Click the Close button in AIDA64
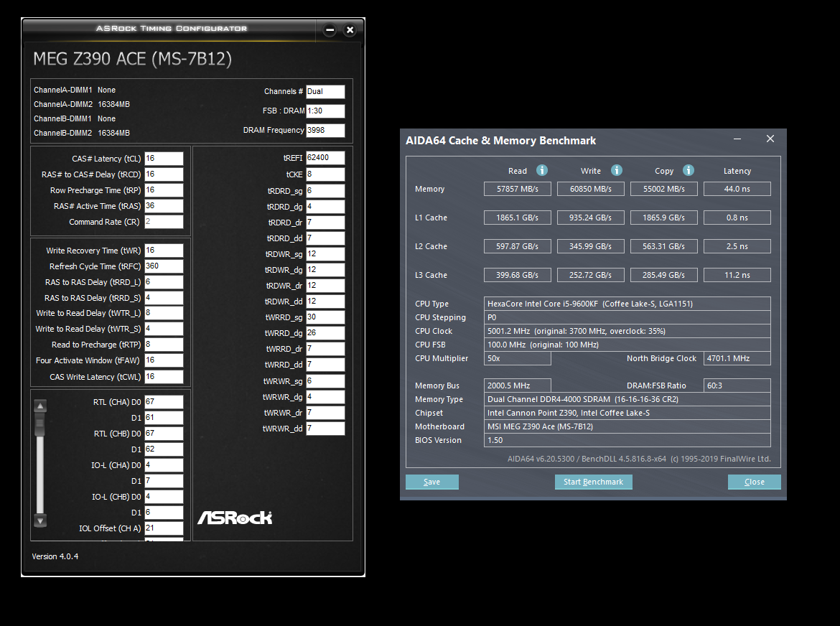Image resolution: width=840 pixels, height=626 pixels. tap(755, 482)
